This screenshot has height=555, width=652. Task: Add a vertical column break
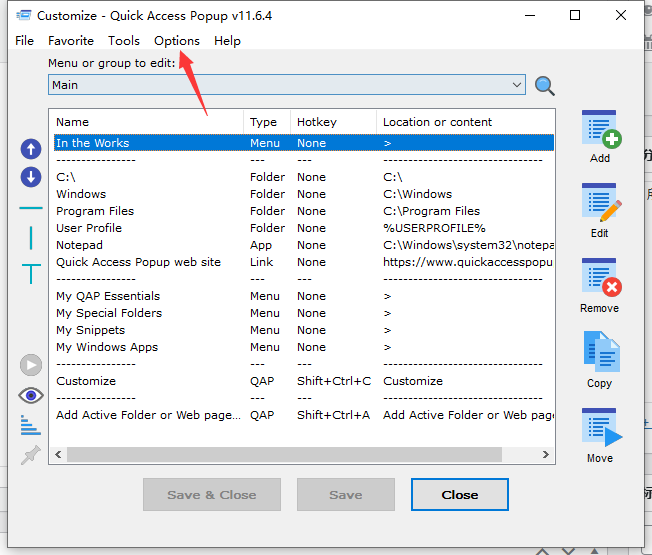(x=31, y=238)
